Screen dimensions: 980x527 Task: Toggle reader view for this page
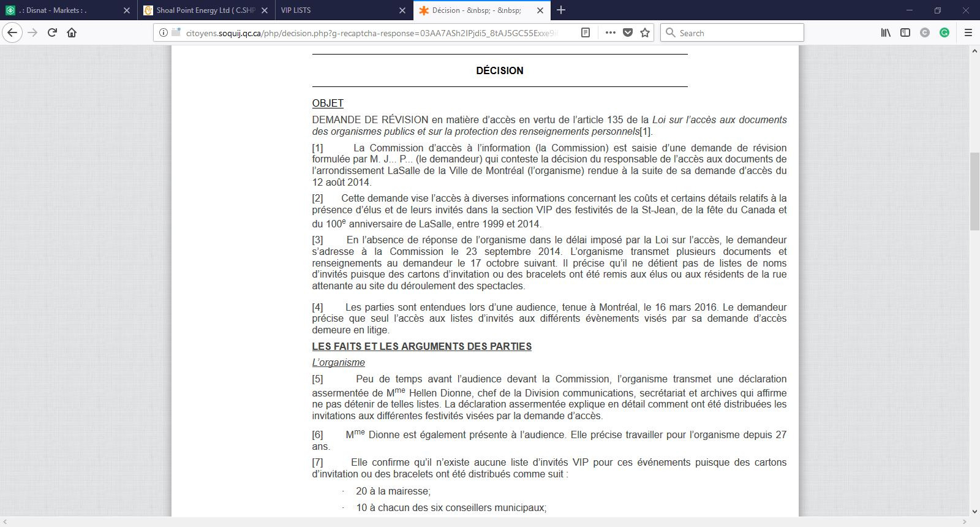click(586, 32)
